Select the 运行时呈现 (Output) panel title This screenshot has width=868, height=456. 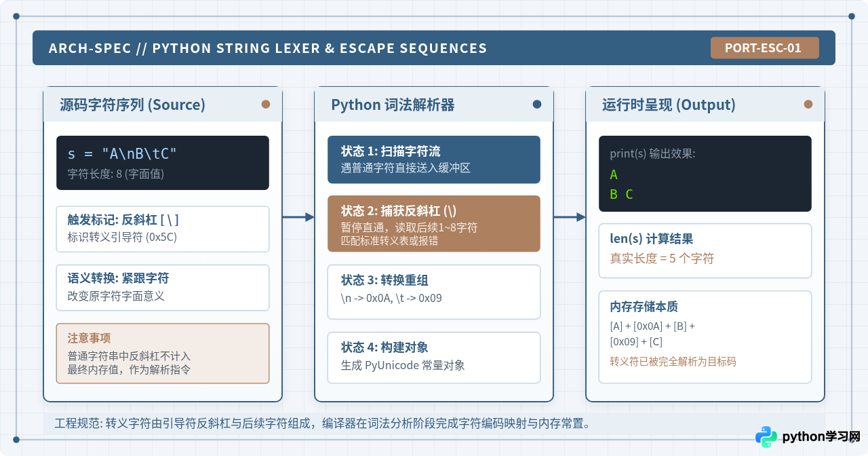(x=669, y=104)
